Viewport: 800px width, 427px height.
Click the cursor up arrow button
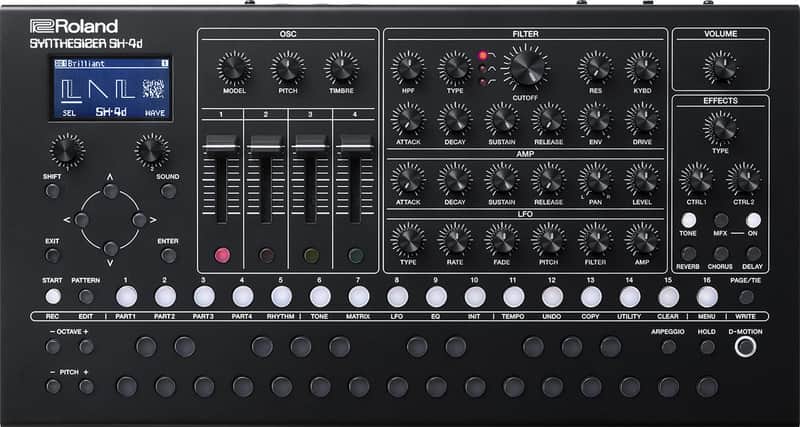click(x=111, y=191)
